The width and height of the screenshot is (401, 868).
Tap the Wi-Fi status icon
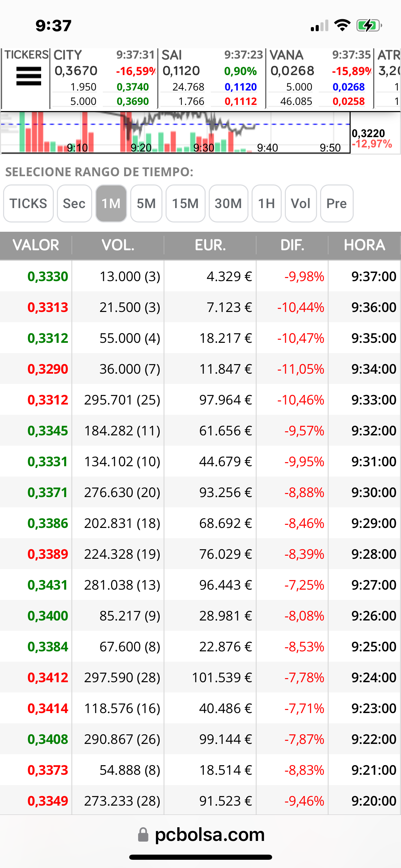[342, 25]
